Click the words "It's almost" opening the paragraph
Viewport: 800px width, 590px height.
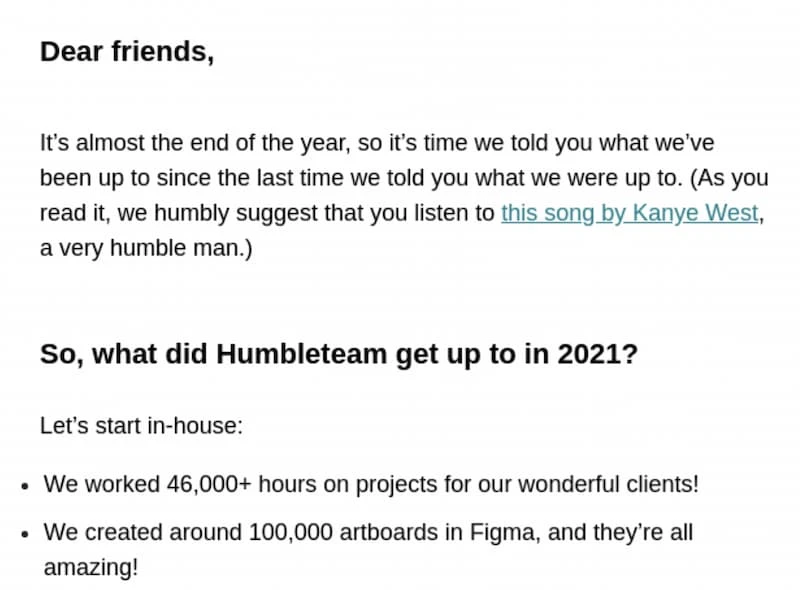(x=93, y=143)
